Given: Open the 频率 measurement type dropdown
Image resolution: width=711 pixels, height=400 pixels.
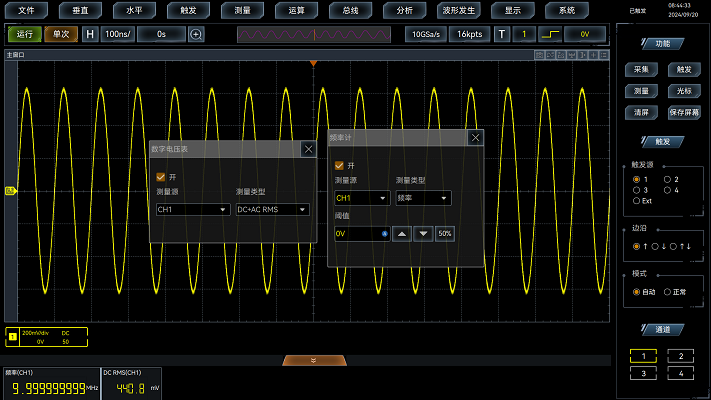Looking at the screenshot, I should (x=423, y=198).
